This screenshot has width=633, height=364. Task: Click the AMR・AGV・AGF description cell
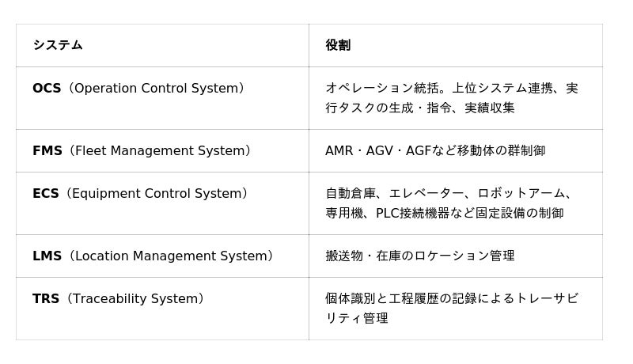tap(456, 150)
